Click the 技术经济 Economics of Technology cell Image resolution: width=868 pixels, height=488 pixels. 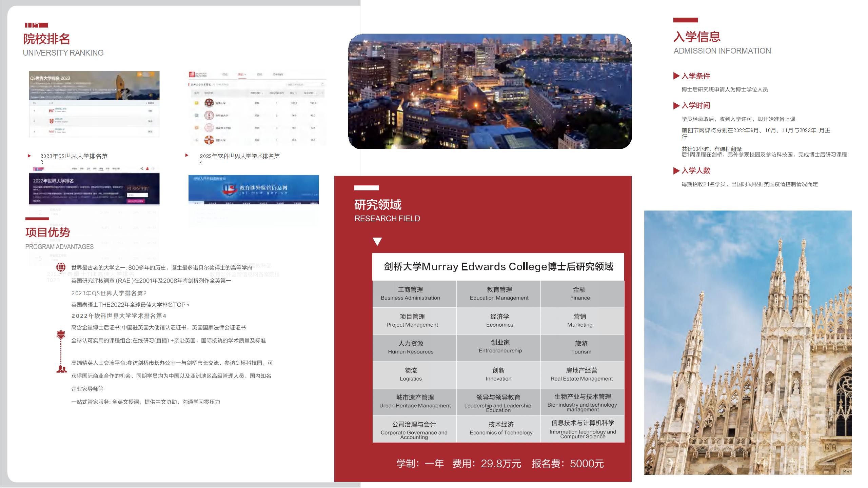pos(498,429)
